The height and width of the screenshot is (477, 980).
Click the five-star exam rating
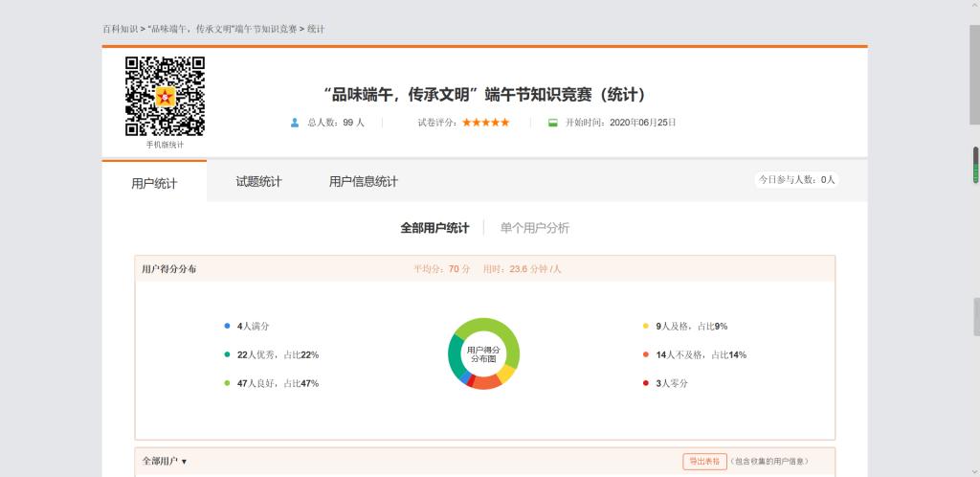pyautogui.click(x=485, y=123)
